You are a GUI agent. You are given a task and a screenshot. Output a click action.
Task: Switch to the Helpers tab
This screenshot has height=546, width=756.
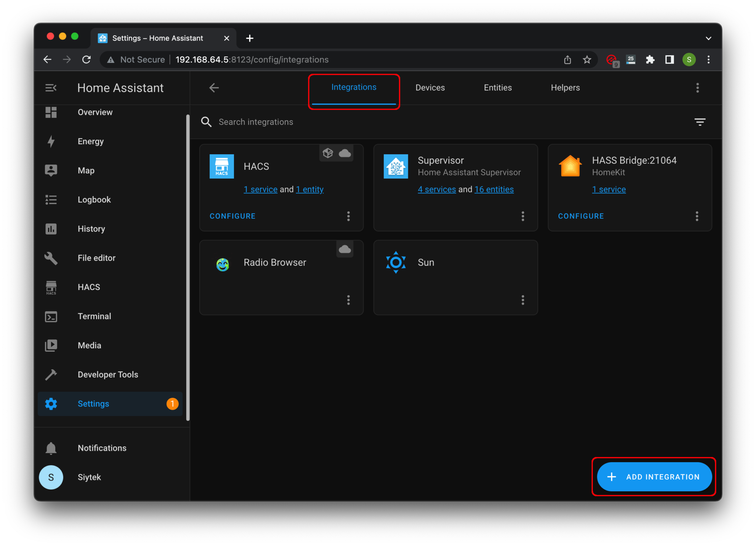(565, 87)
